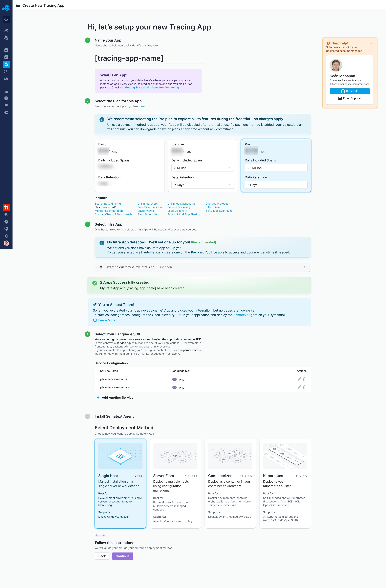This screenshot has width=386, height=588.
Task: Edit the php-service-name-2 row with pencil icon
Action: [x=299, y=387]
